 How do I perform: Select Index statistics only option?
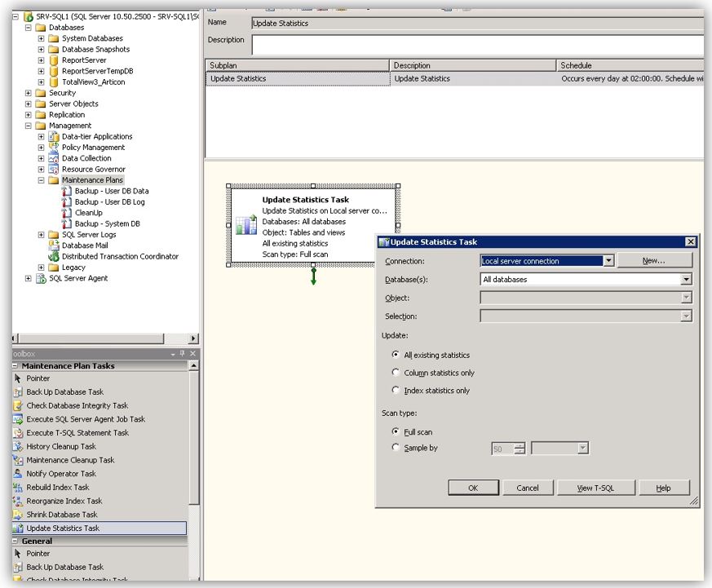[x=396, y=390]
